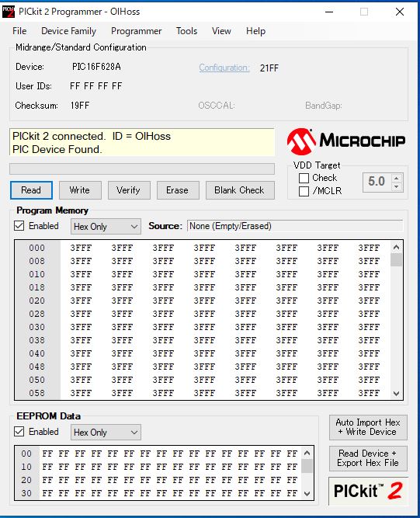Open the Tools menu

(186, 31)
